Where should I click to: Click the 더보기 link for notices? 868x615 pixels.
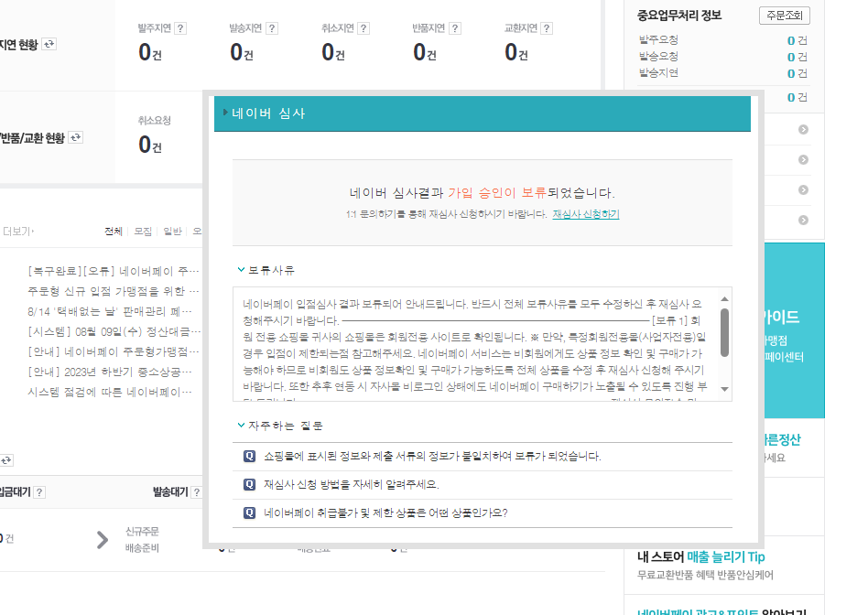tap(18, 232)
